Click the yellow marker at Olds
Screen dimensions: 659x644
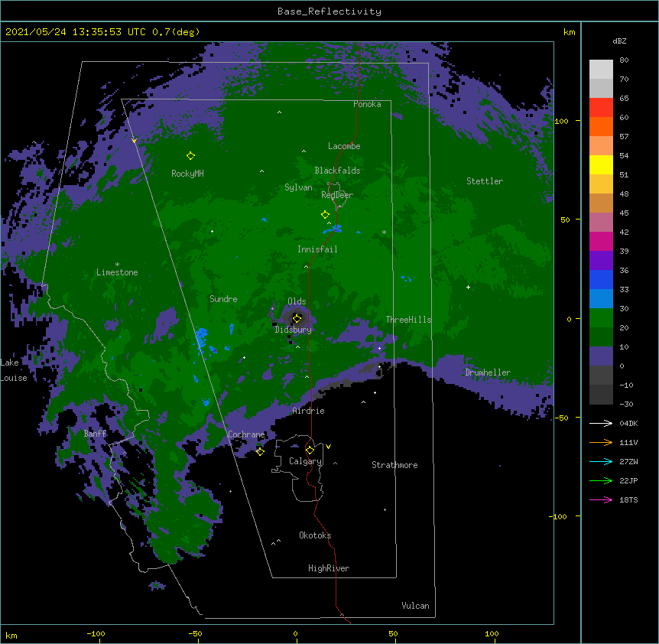tap(297, 318)
